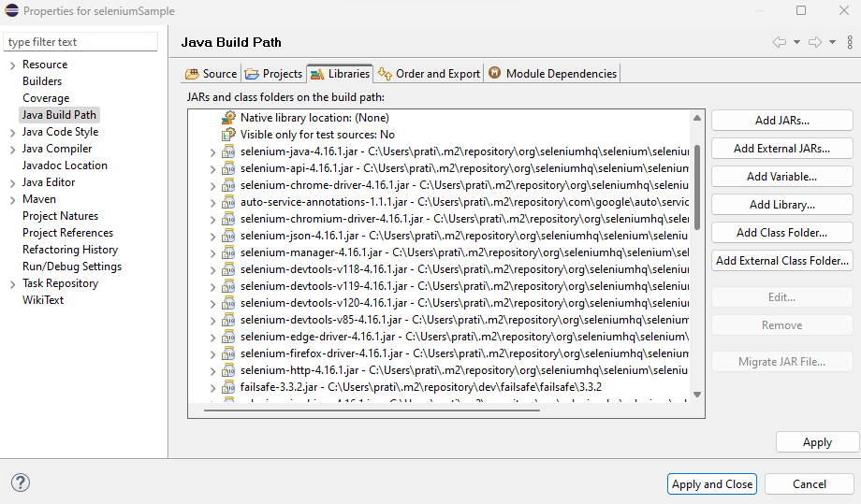Open the three-dot view menu icon
This screenshot has width=861, height=504.
pyautogui.click(x=850, y=42)
